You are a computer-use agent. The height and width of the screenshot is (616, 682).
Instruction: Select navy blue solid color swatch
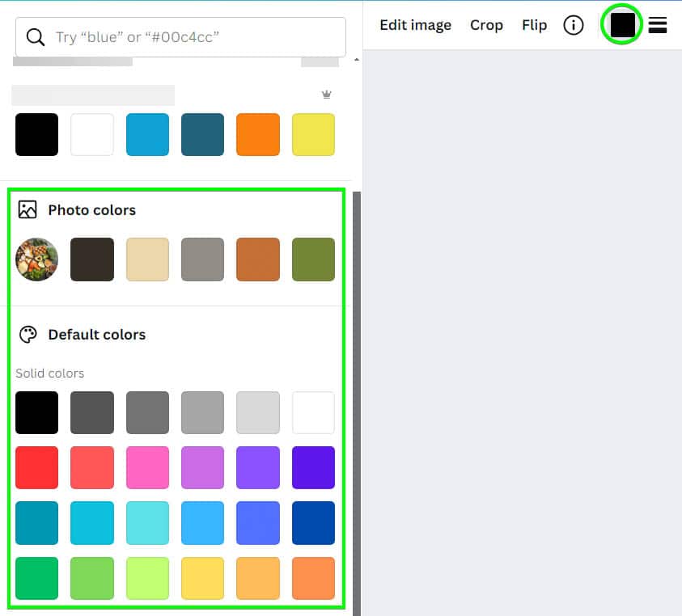click(314, 523)
